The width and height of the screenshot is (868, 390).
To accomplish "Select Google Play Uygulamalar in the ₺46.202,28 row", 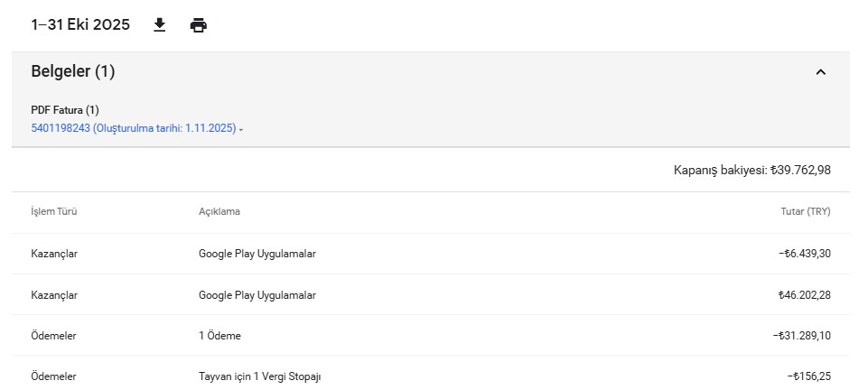I will point(257,295).
